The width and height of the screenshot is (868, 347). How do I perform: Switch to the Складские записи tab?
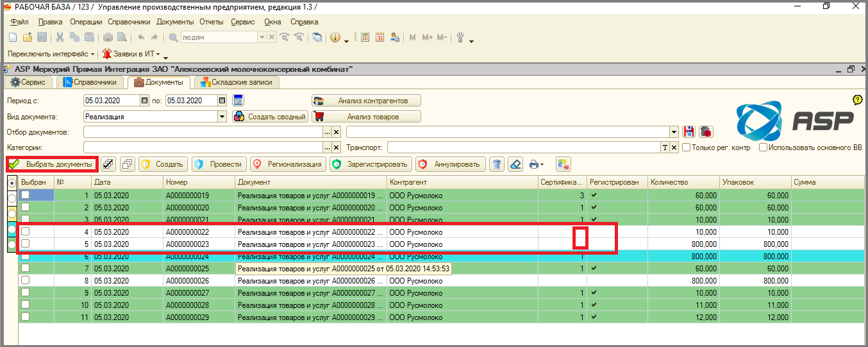coord(237,82)
